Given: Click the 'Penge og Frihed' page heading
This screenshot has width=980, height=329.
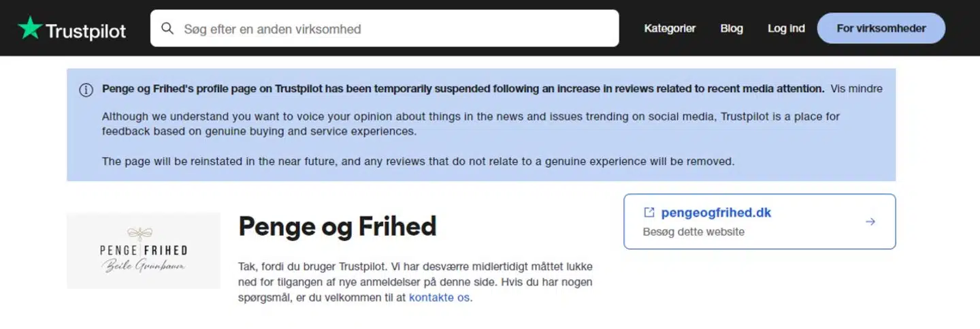Looking at the screenshot, I should [x=338, y=226].
